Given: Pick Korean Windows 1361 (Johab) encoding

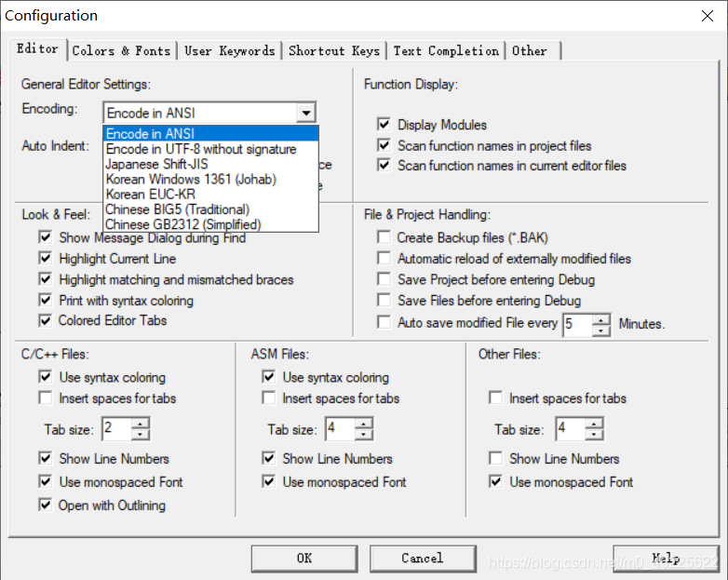Looking at the screenshot, I should point(210,180).
